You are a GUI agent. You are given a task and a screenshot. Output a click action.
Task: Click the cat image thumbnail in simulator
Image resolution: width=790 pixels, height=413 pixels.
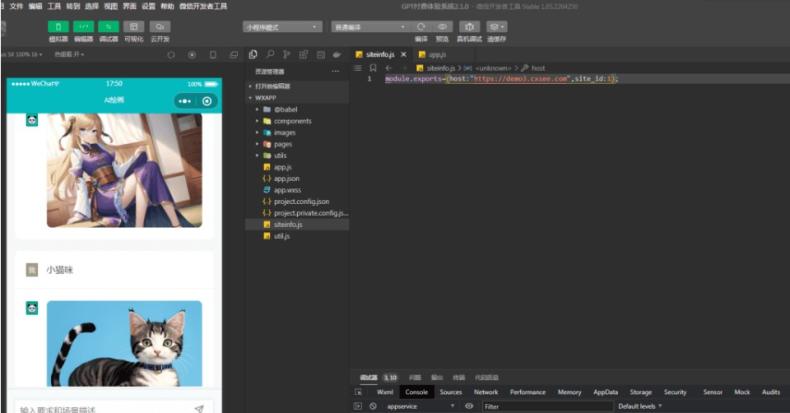(124, 343)
